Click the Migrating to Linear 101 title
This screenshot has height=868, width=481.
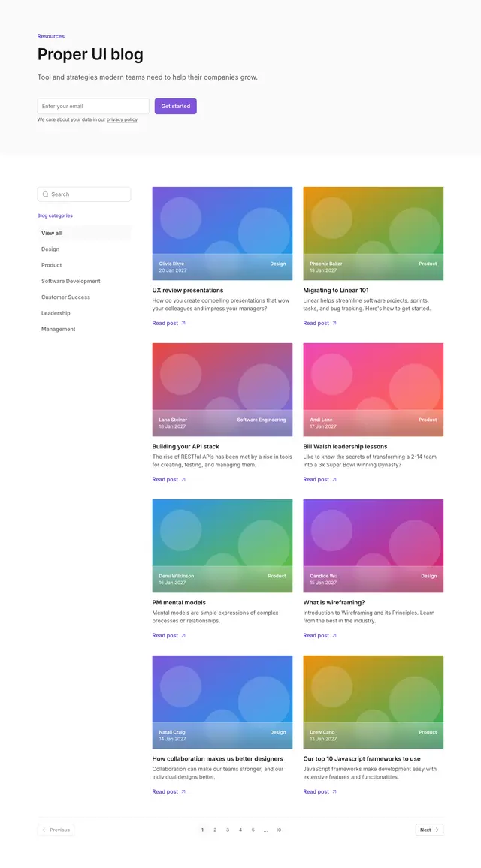(336, 290)
